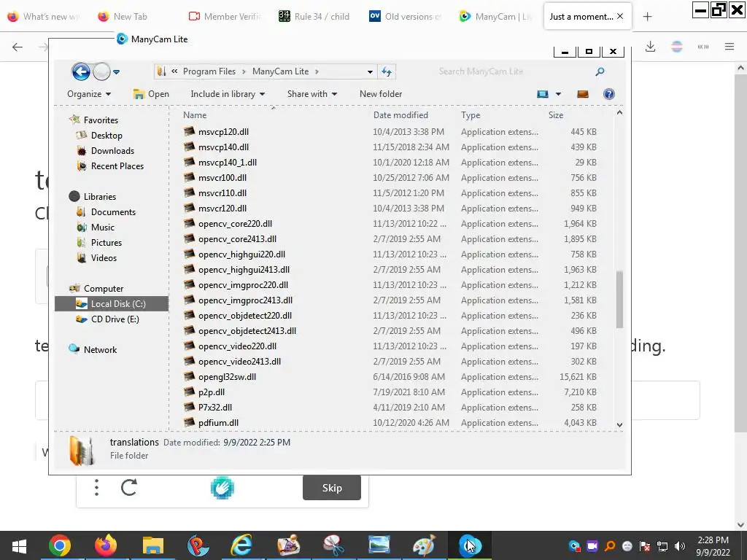Switch to the Member Verification tab
The height and width of the screenshot is (560, 747).
pyautogui.click(x=225, y=17)
